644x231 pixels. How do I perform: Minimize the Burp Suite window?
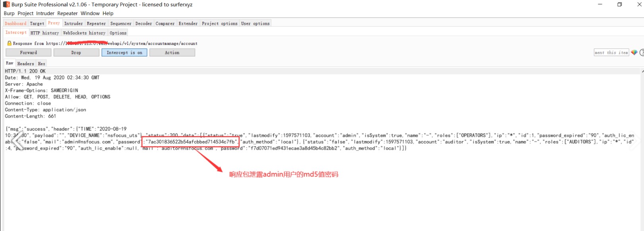pos(600,4)
